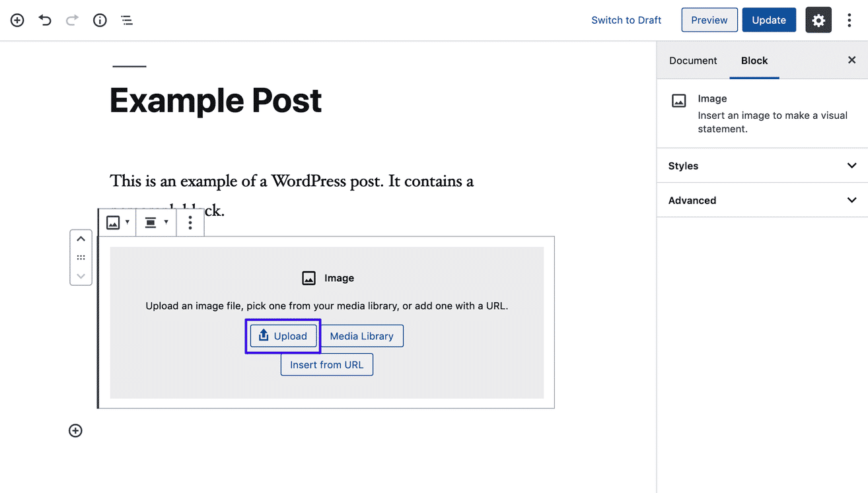Grab the block drag handle

tap(81, 257)
